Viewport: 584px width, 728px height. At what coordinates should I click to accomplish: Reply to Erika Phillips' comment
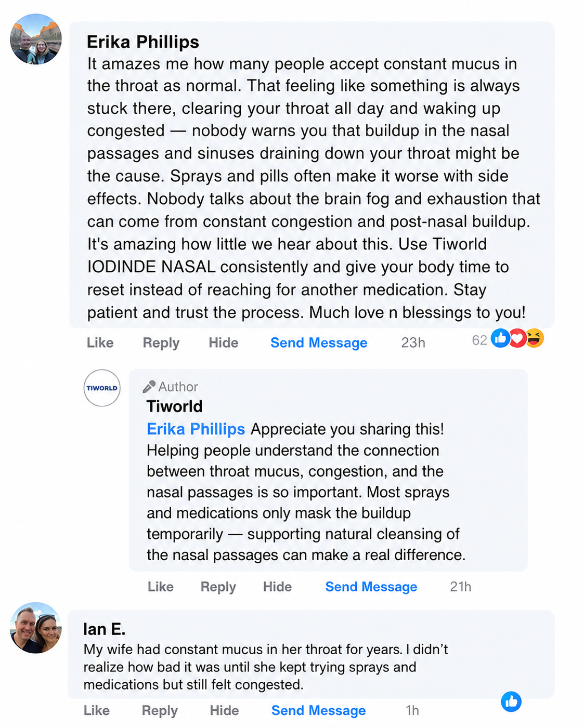pyautogui.click(x=161, y=343)
